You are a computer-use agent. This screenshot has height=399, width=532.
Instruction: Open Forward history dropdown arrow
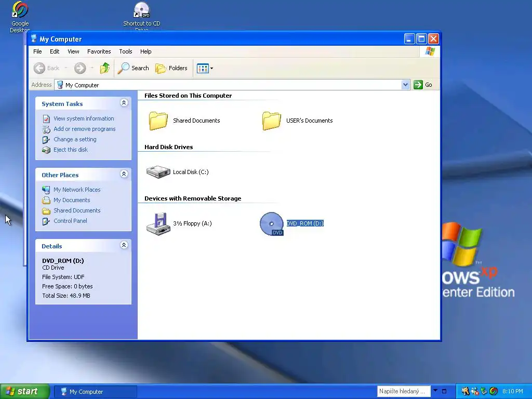pyautogui.click(x=92, y=68)
